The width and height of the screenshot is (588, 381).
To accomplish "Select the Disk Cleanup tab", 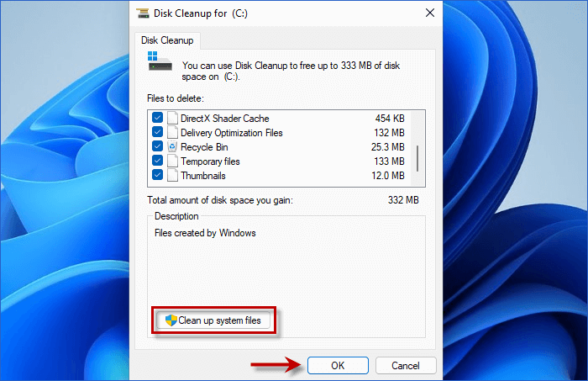I will [167, 40].
